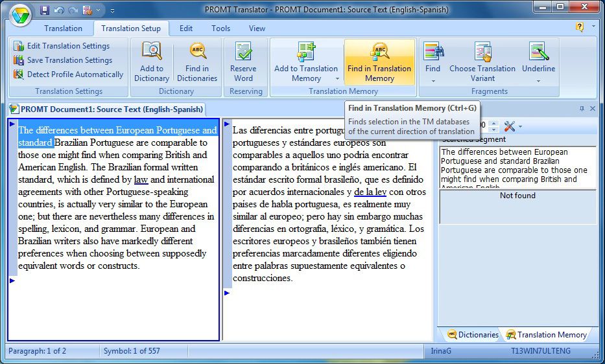Viewport: 605px width, 364px height.
Task: Switch to the Translation Memory panel tab
Action: [x=547, y=335]
